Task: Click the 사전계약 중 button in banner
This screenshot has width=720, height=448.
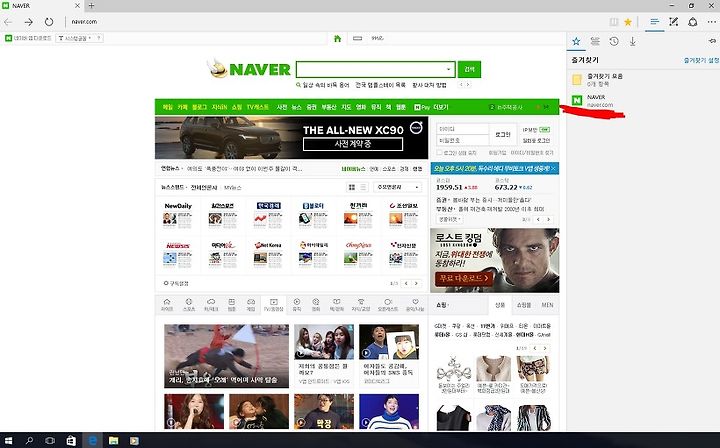Action: point(353,144)
